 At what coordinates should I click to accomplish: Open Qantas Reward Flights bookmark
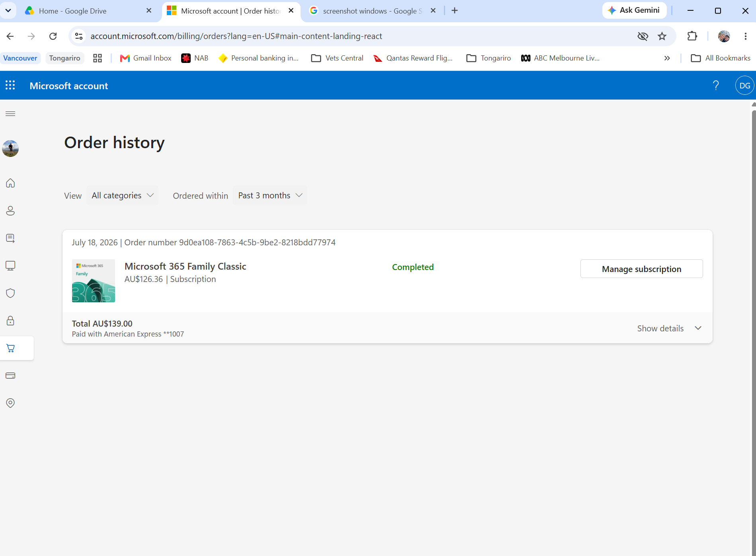pyautogui.click(x=413, y=58)
